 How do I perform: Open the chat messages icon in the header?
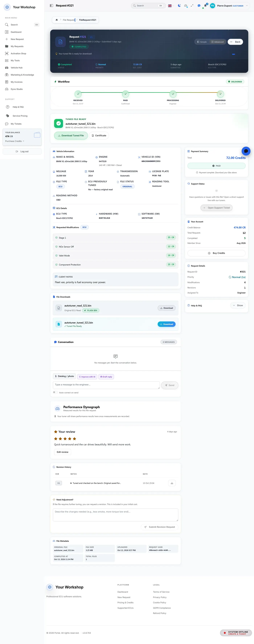tap(199, 5)
